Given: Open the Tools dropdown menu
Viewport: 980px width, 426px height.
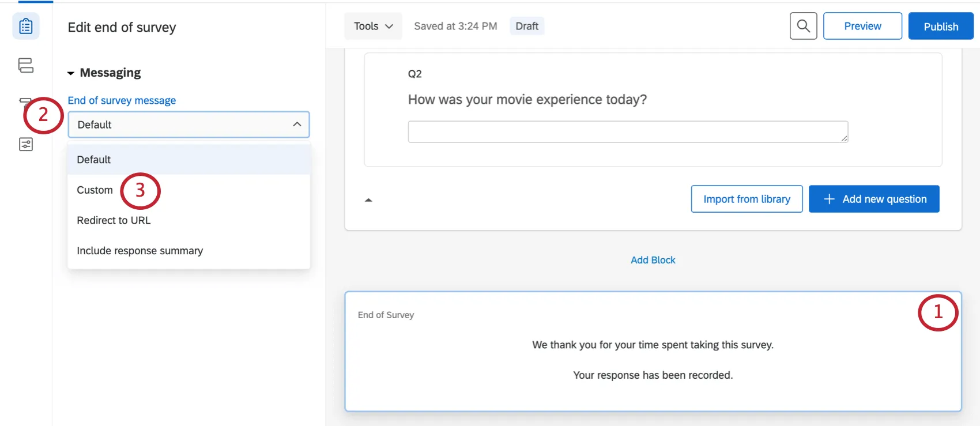Looking at the screenshot, I should pyautogui.click(x=373, y=26).
